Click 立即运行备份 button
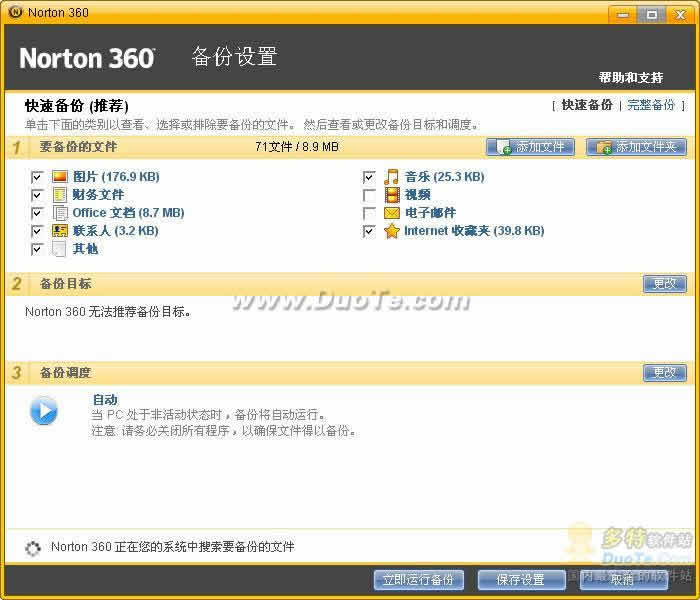The height and width of the screenshot is (600, 700). tap(419, 580)
